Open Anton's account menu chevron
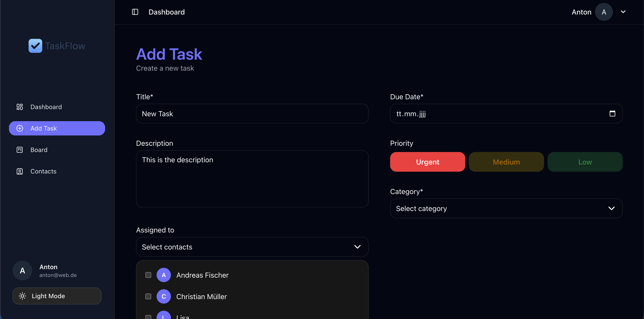644x319 pixels. (623, 12)
